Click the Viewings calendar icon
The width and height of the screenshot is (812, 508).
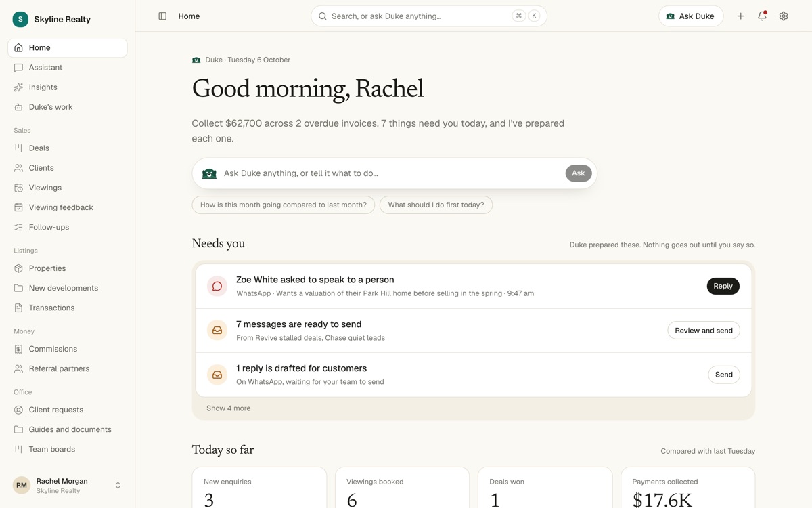[18, 188]
